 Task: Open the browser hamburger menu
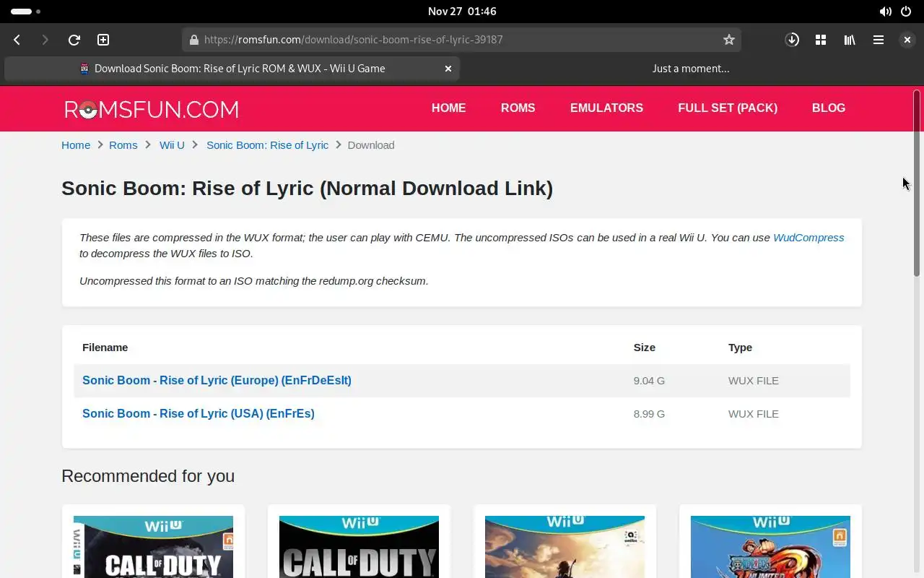click(x=879, y=40)
